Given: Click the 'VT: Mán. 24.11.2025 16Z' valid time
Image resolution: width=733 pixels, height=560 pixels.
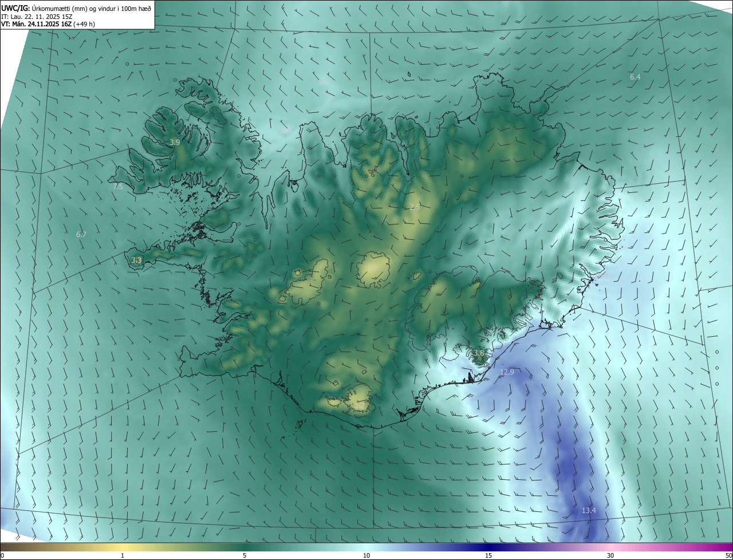Looking at the screenshot, I should tap(36, 25).
